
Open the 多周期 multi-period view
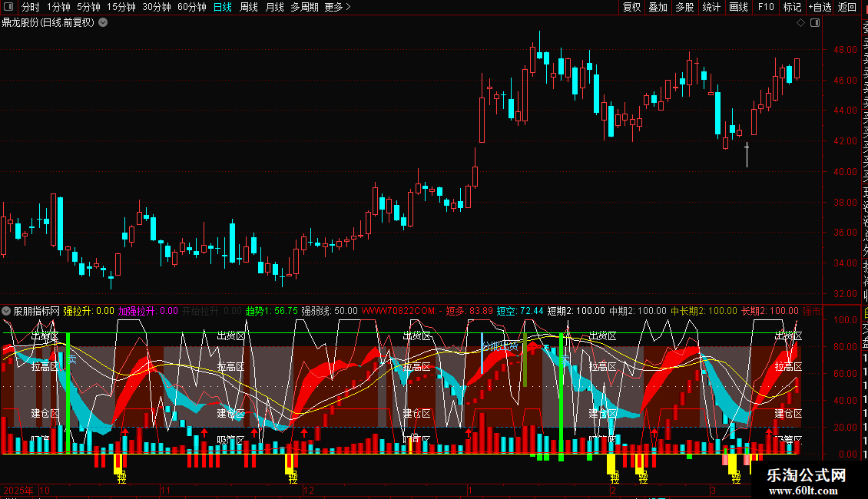click(x=304, y=7)
